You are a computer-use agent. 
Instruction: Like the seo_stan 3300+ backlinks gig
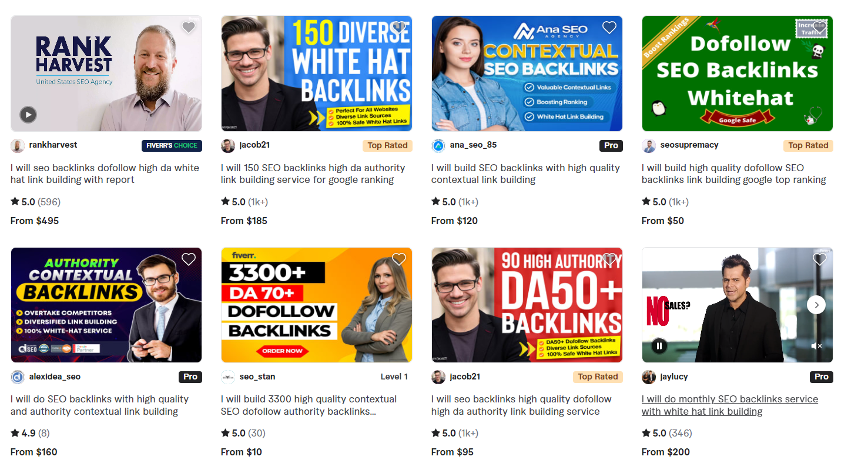point(399,259)
